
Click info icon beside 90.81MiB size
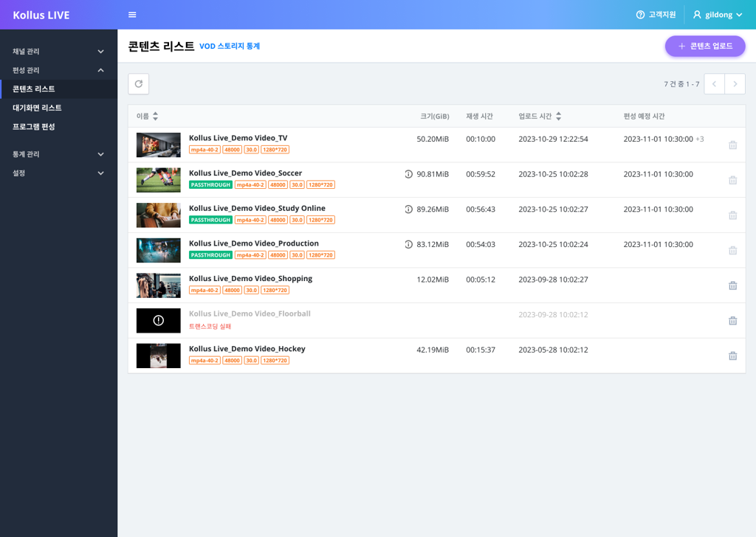pos(408,174)
